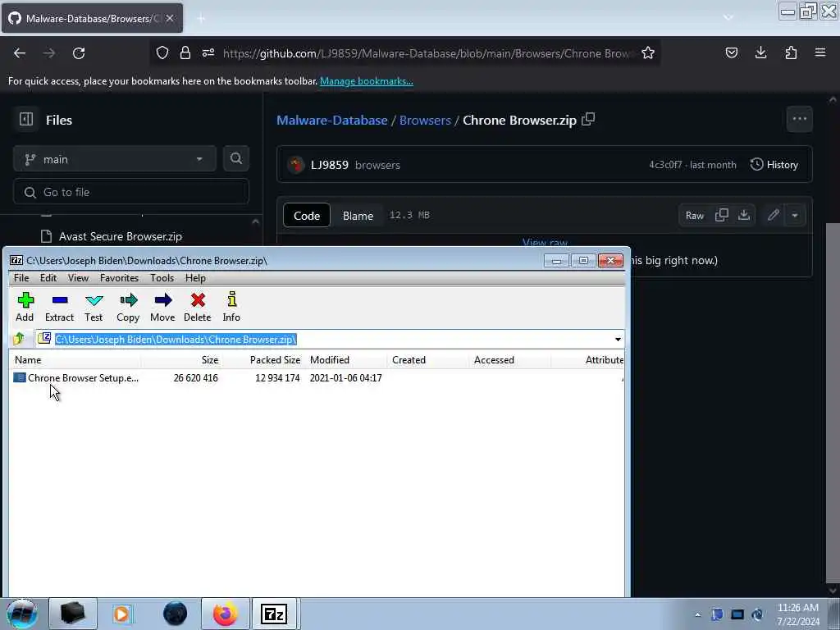Open the Firefox downloads panel

point(760,52)
